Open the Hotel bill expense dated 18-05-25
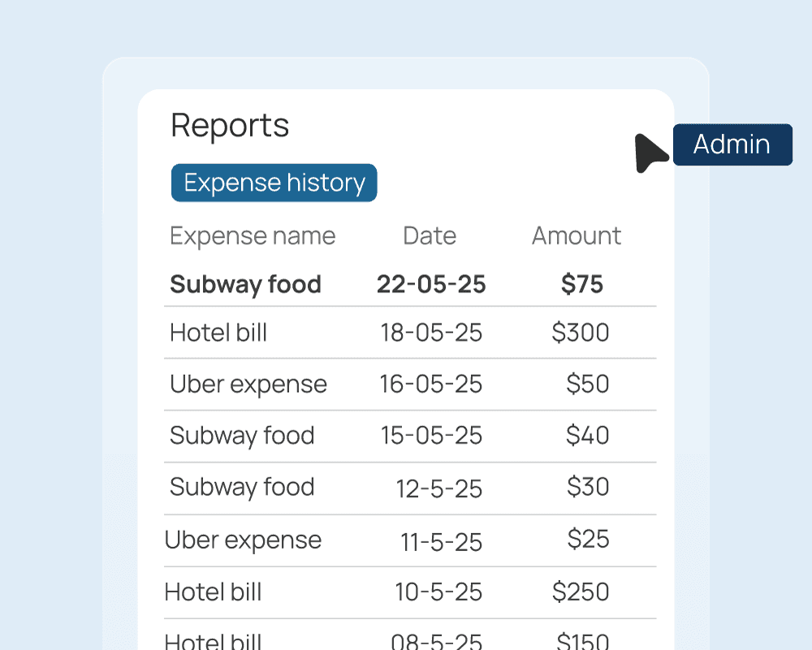The image size is (812, 650). click(218, 333)
